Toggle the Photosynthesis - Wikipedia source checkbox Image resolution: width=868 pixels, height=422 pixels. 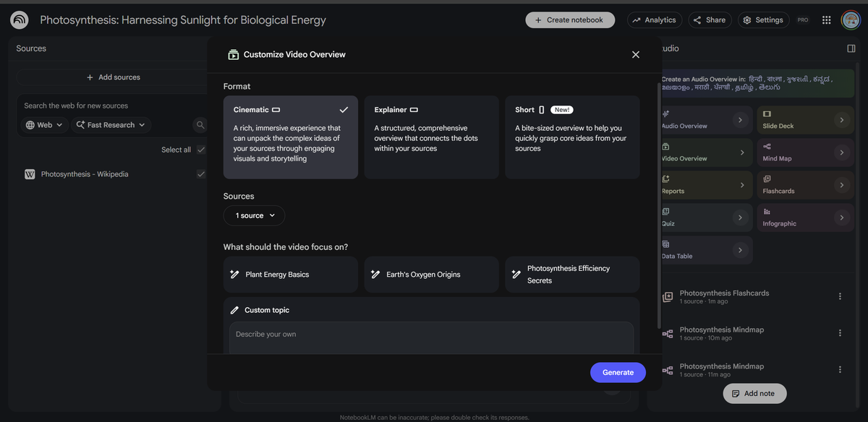click(x=201, y=174)
